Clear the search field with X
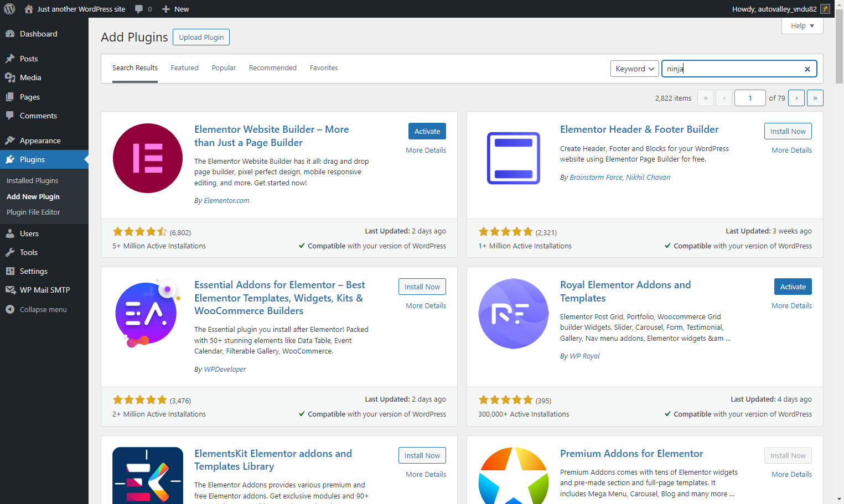844x504 pixels. coord(807,69)
